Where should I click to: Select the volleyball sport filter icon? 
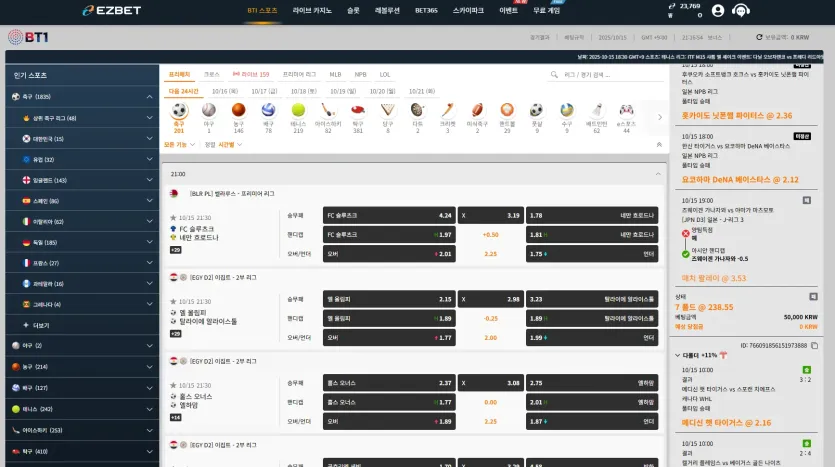[x=268, y=110]
